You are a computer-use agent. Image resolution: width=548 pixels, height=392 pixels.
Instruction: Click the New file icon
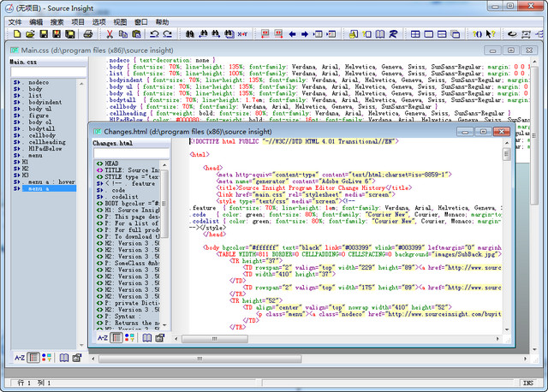tap(16, 34)
